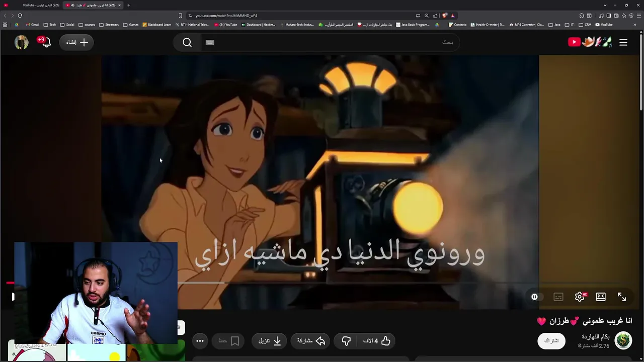The width and height of the screenshot is (644, 362).
Task: Open browser main menu (three lines)
Action: coord(639,16)
